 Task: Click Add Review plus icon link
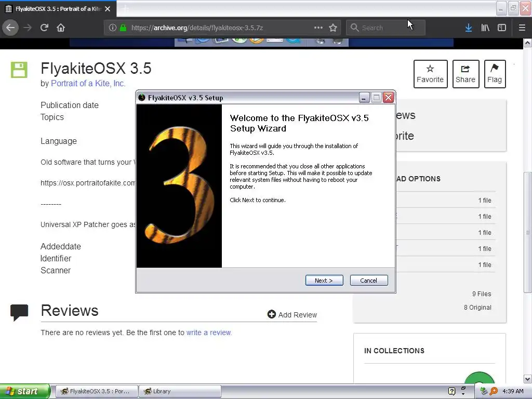(x=292, y=314)
